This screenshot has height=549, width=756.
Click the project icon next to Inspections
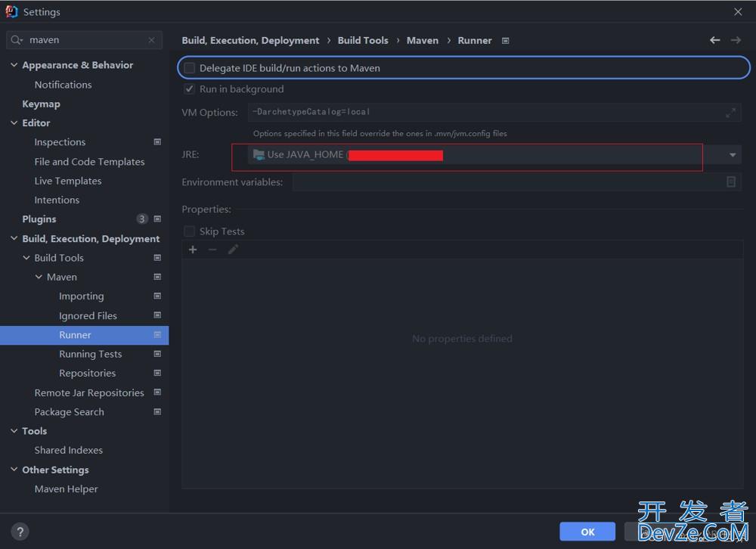[157, 142]
